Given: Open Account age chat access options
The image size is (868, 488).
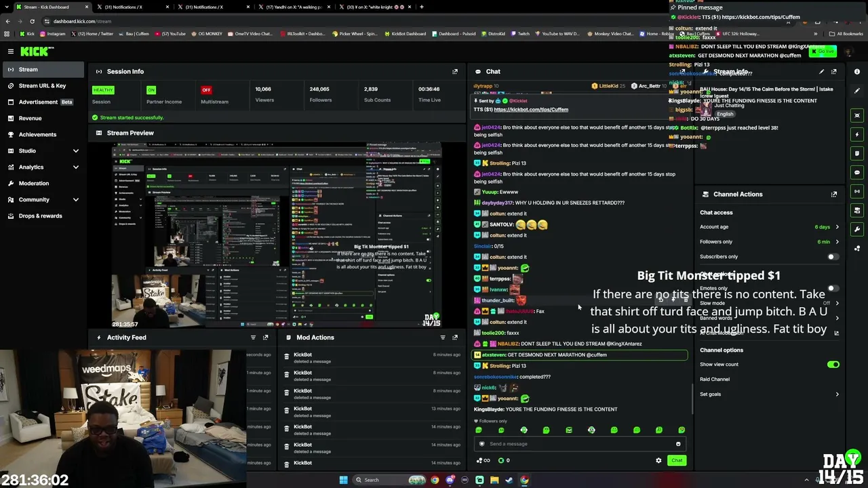Looking at the screenshot, I should [x=769, y=227].
